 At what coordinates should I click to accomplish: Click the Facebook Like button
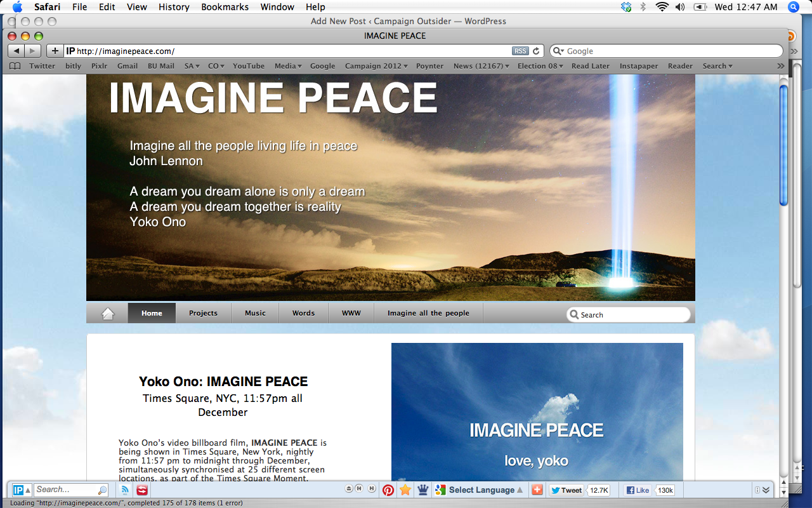tap(638, 490)
